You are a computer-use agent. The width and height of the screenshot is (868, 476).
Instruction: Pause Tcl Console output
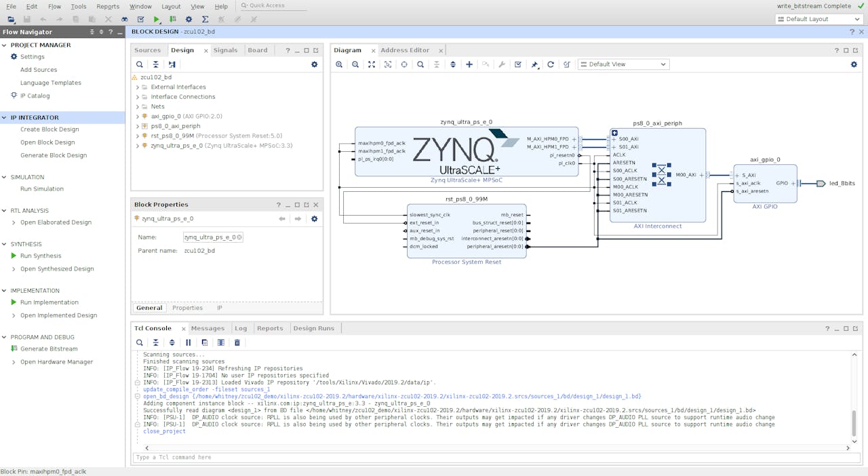(x=189, y=342)
